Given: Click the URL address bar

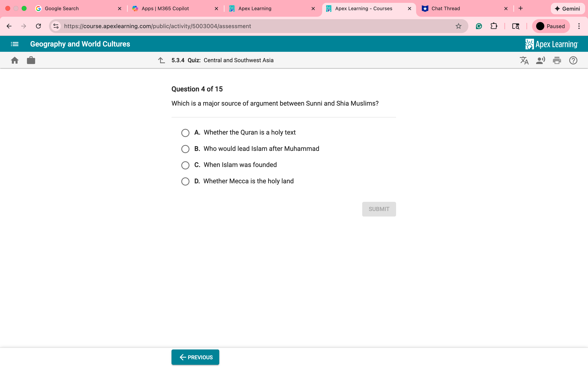Looking at the screenshot, I should click(255, 26).
